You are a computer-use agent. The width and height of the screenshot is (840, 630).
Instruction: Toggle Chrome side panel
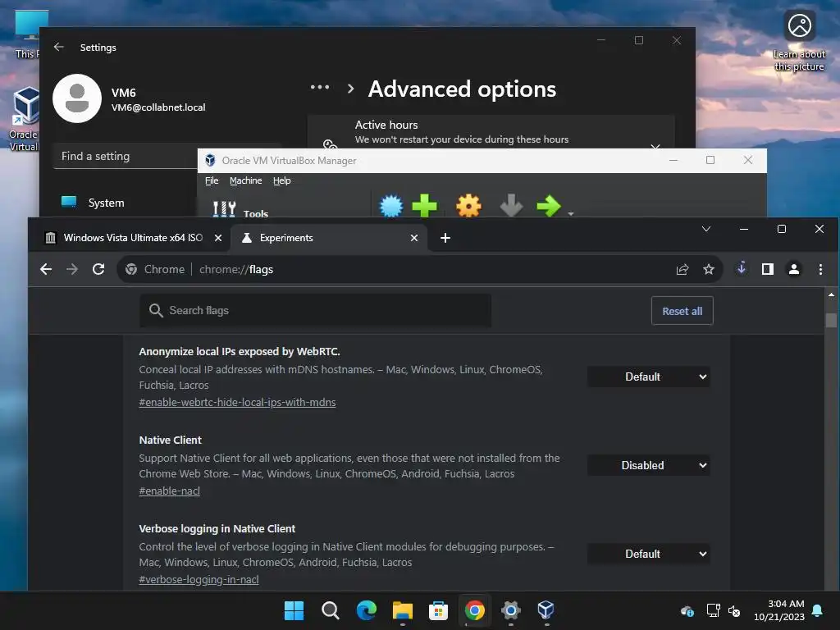768,269
